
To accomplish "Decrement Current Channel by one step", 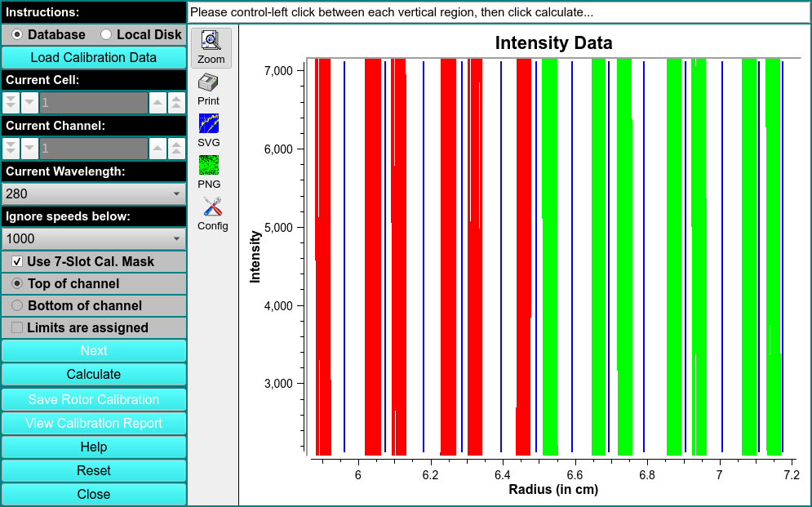I will [29, 149].
